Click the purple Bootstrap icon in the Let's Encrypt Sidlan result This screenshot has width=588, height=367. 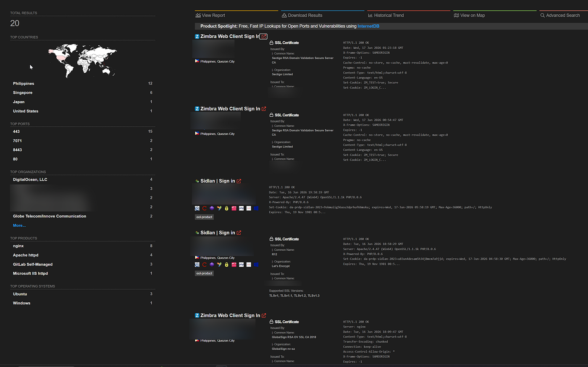click(x=212, y=265)
